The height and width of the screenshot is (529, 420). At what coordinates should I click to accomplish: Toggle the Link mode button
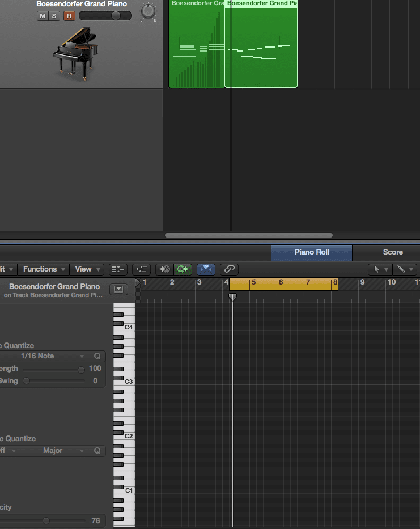[x=229, y=269]
